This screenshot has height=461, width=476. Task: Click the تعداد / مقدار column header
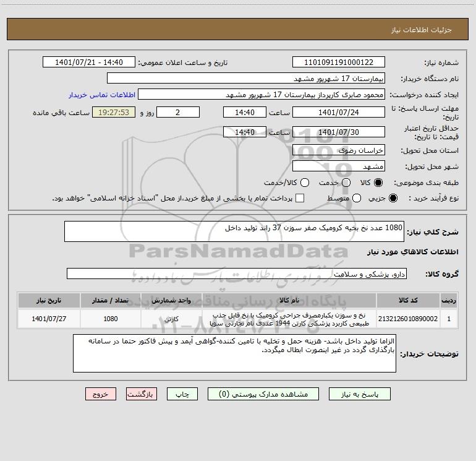coord(111,300)
